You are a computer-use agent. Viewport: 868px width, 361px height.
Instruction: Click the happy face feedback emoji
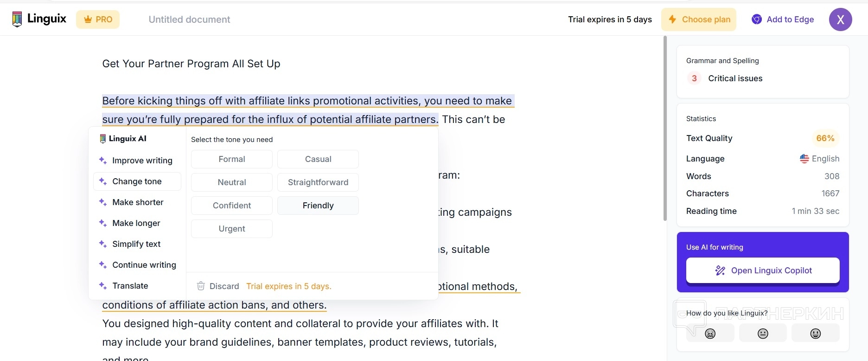coord(815,333)
